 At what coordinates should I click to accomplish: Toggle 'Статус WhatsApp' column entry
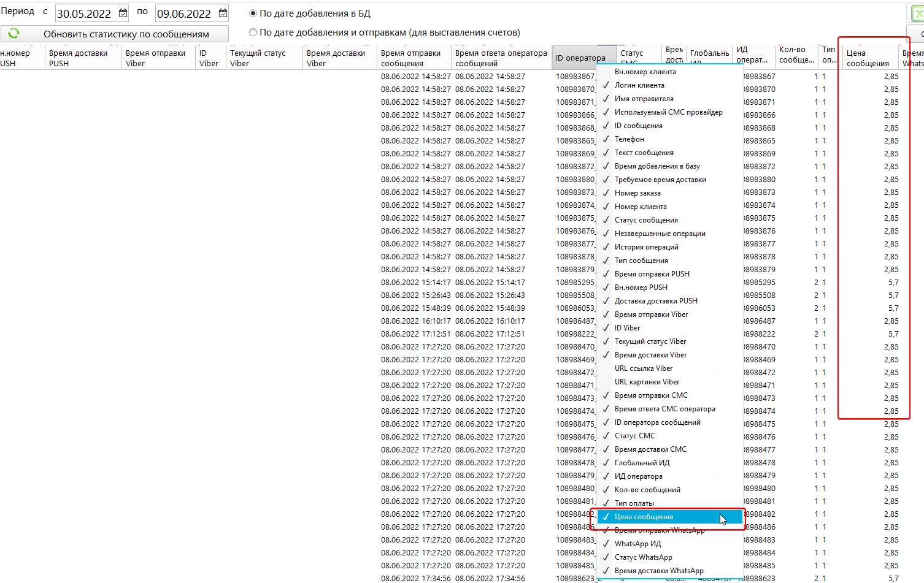[x=643, y=557]
